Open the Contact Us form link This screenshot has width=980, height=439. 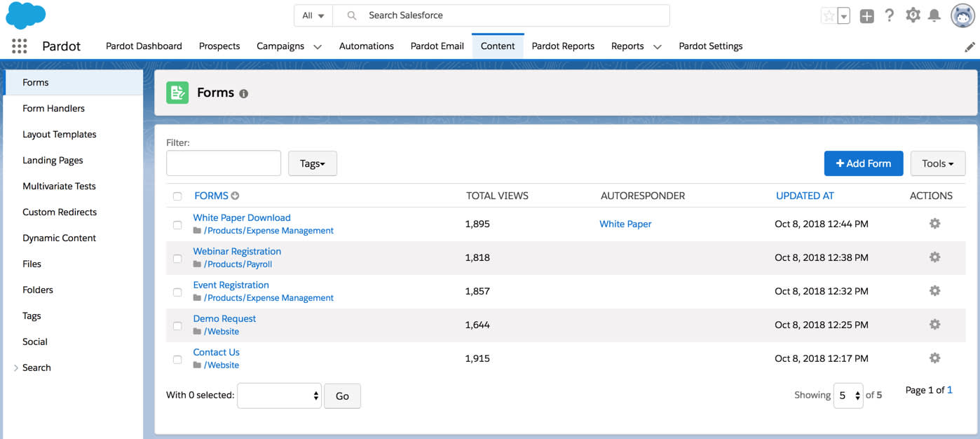pyautogui.click(x=217, y=352)
